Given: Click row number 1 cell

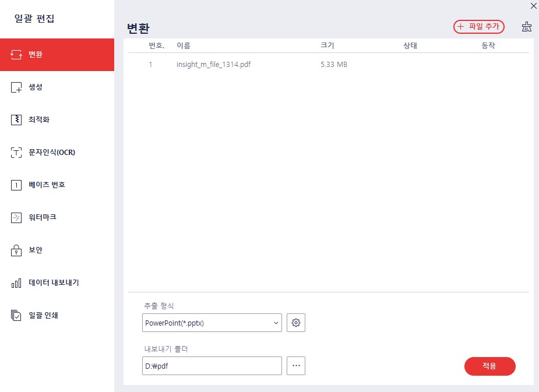Looking at the screenshot, I should tap(150, 65).
